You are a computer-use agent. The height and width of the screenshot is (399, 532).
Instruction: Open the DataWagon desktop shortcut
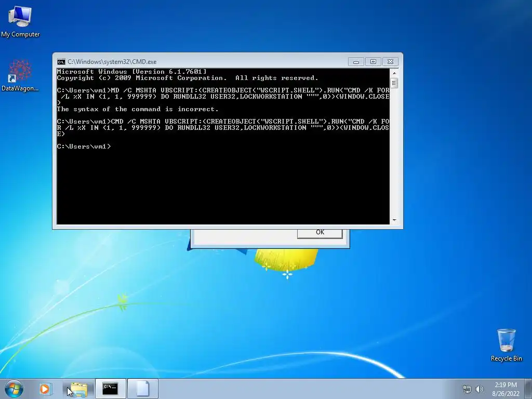(20, 75)
